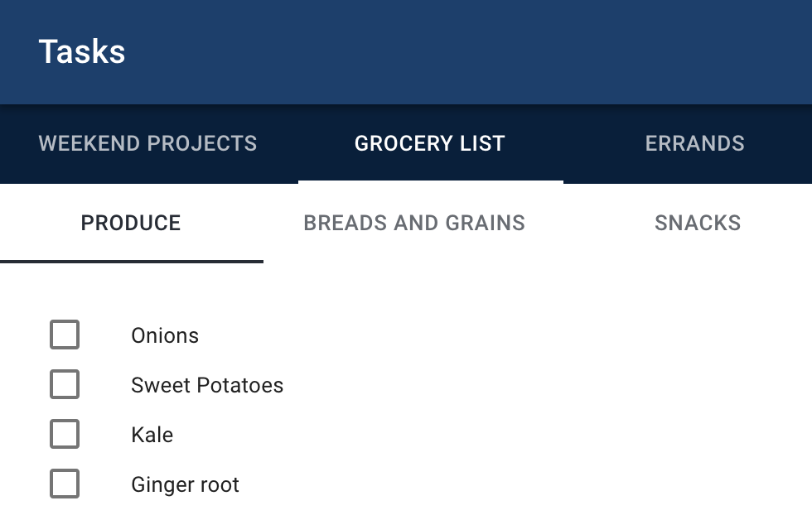The image size is (812, 520).
Task: Check the Onions checkbox
Action: 65,335
